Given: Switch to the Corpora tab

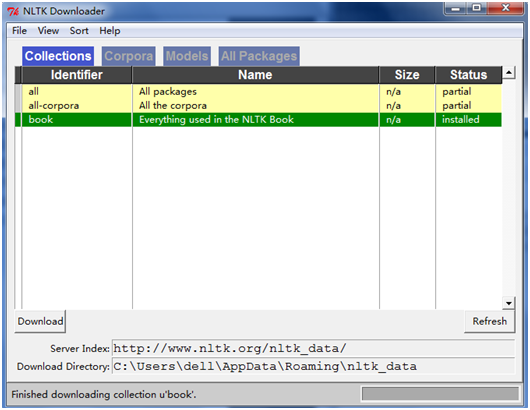Looking at the screenshot, I should point(128,56).
